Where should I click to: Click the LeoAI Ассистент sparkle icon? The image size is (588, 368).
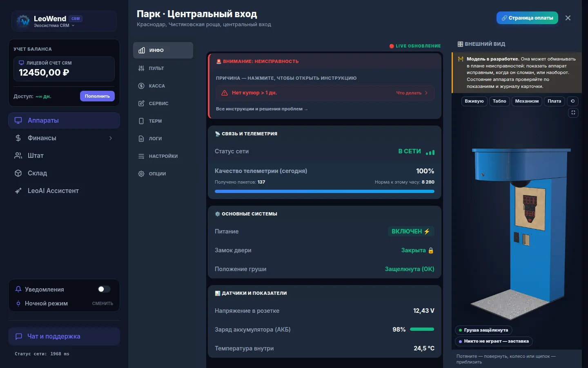coord(18,191)
